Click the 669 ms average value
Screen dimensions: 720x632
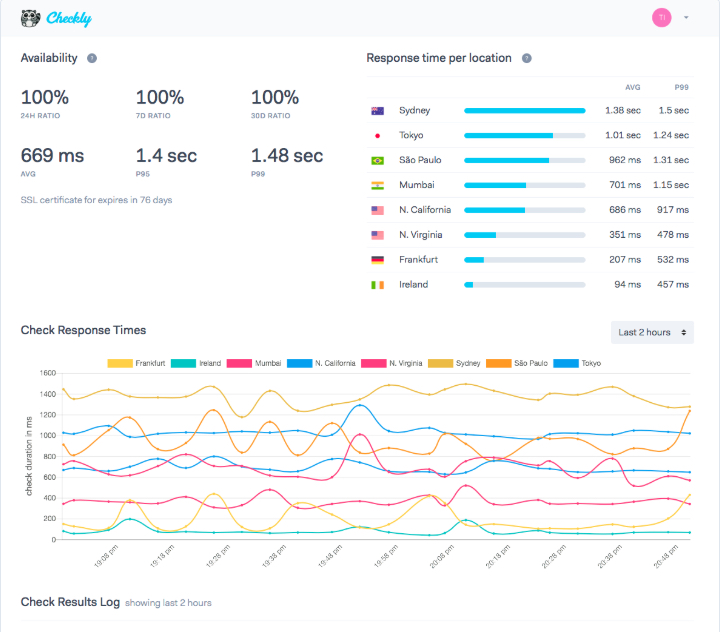(x=52, y=156)
